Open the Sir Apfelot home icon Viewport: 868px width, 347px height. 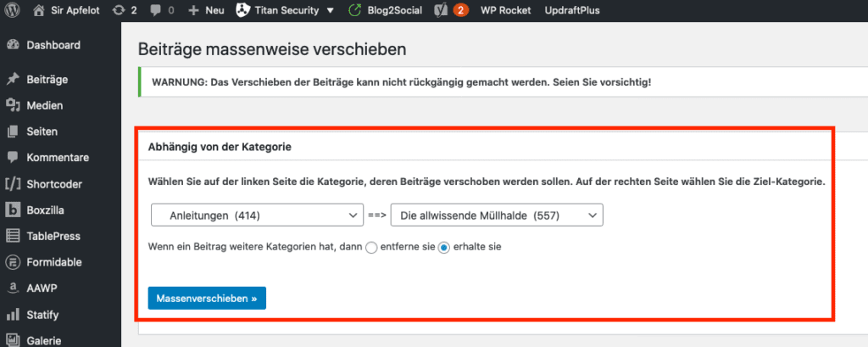click(38, 10)
